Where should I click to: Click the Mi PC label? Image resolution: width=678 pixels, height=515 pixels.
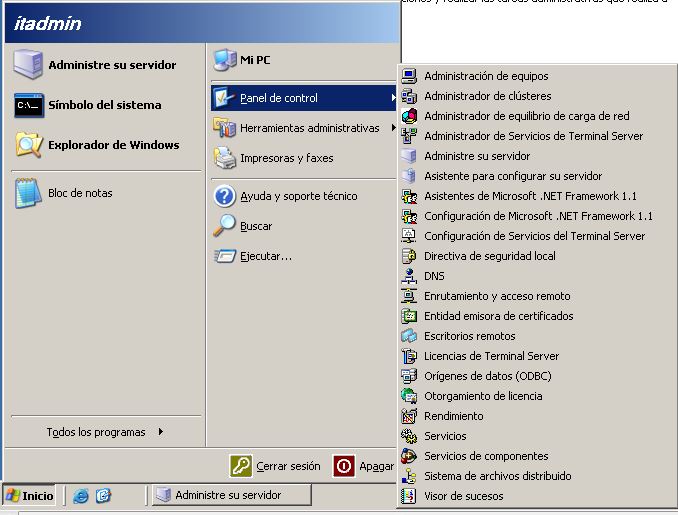255,60
